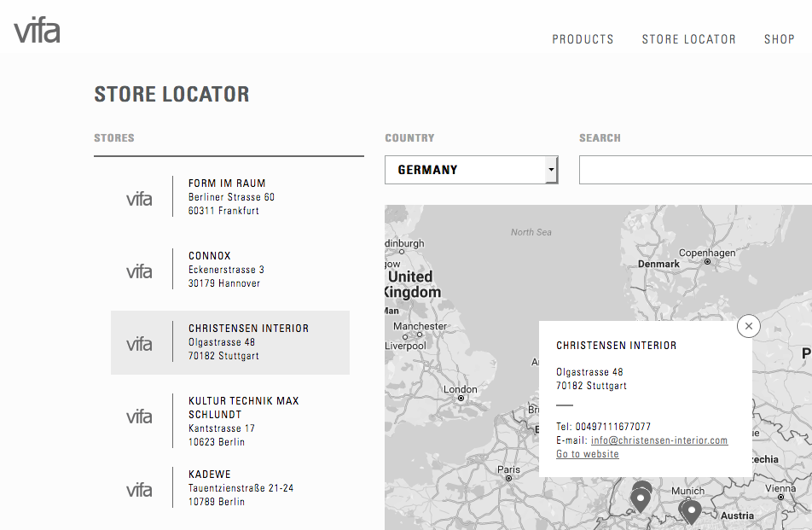
Task: Click the vifa logo in the header
Action: pyautogui.click(x=37, y=31)
